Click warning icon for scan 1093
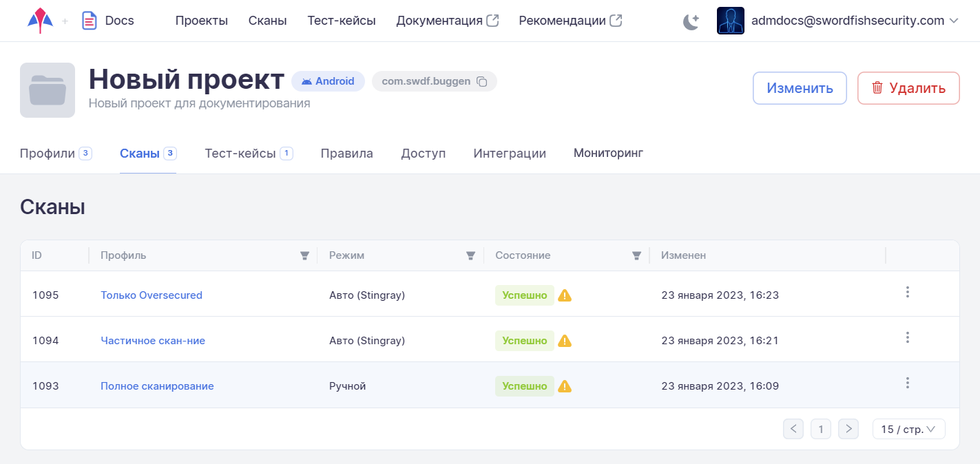980x464 pixels. pyautogui.click(x=565, y=386)
